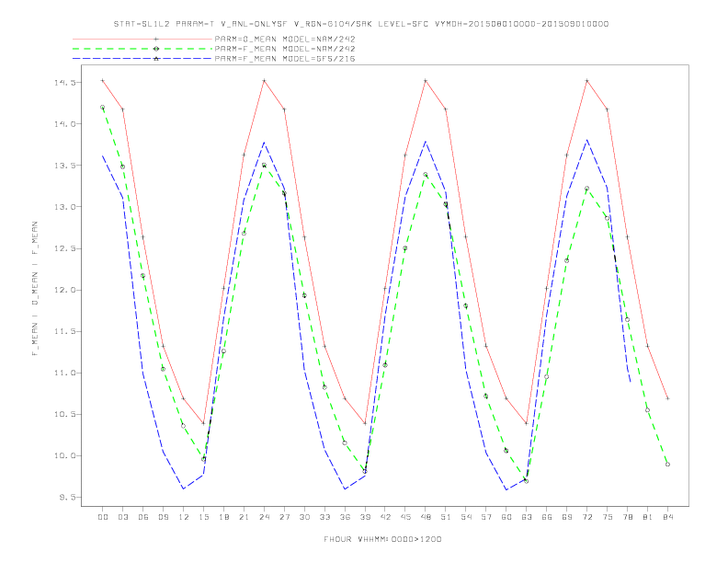728x563 pixels.
Task: Click x-axis tick label 24
Action: [264, 517]
